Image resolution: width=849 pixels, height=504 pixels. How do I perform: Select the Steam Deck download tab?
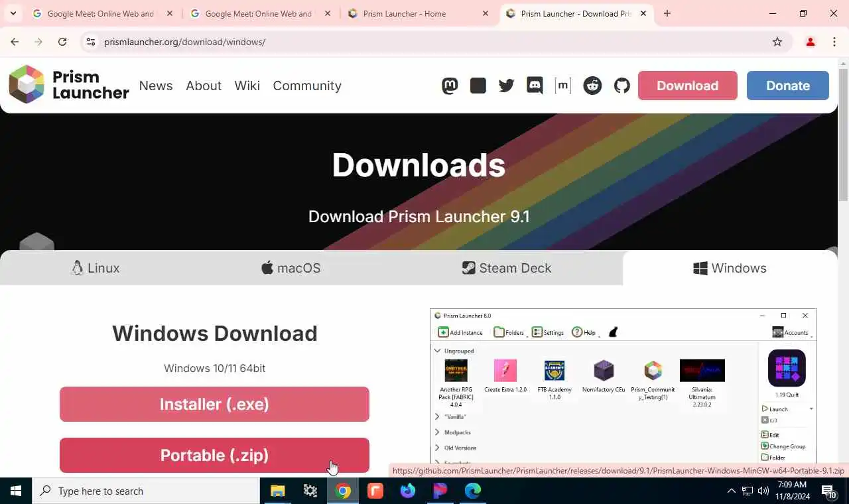pos(507,268)
